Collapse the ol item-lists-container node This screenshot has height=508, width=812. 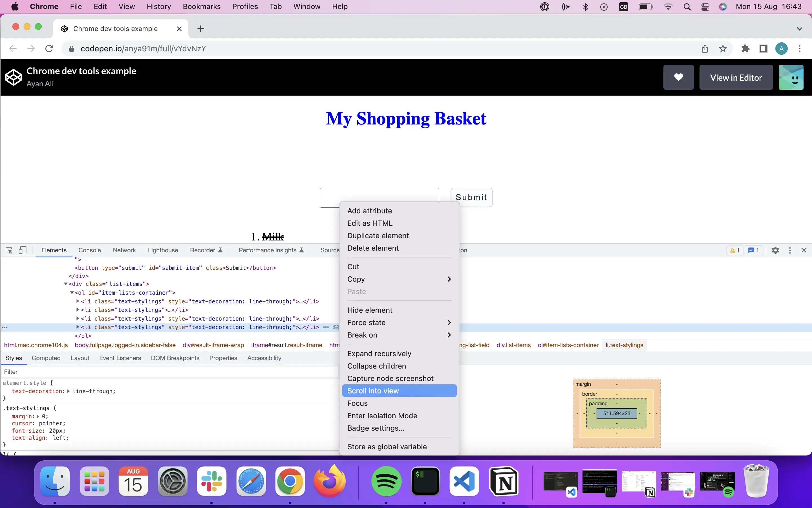tap(72, 293)
